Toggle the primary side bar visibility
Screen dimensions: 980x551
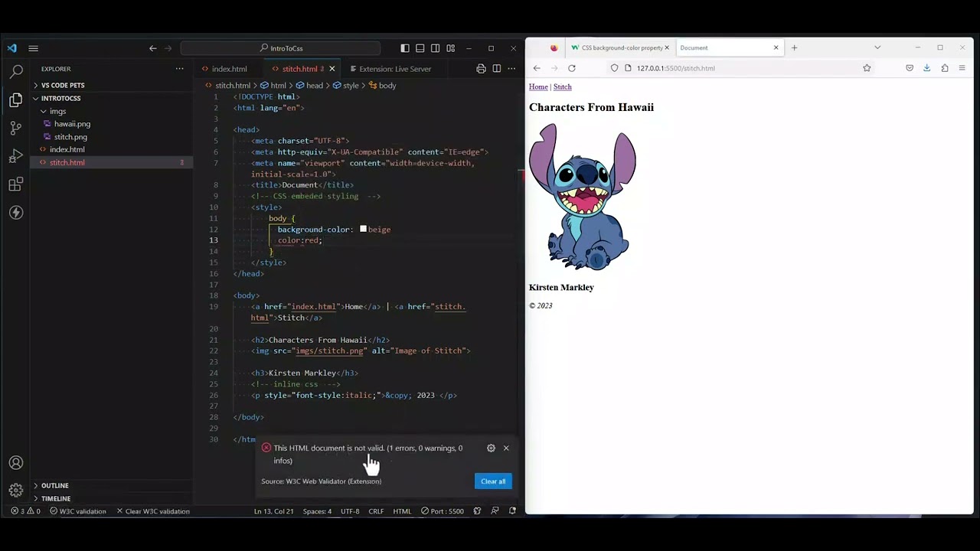404,48
